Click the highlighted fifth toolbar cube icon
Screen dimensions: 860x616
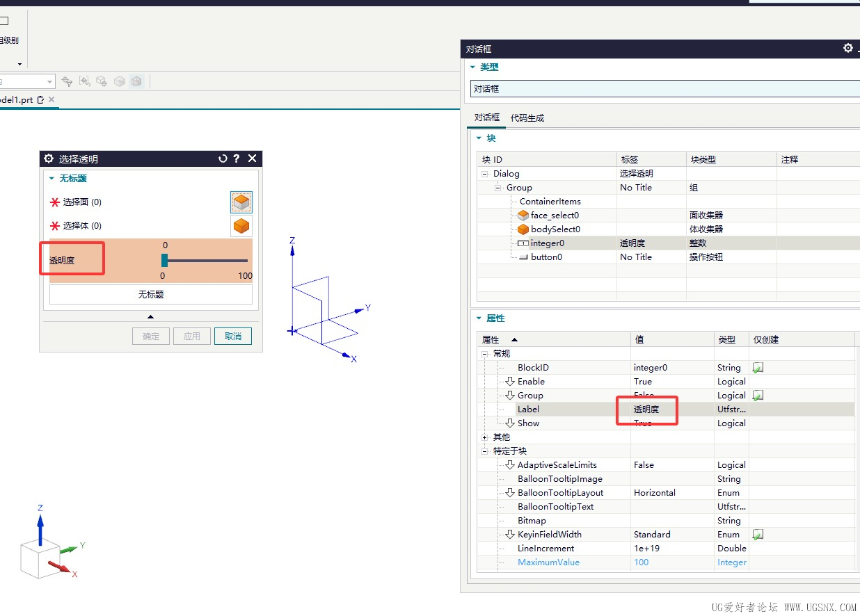(x=137, y=81)
